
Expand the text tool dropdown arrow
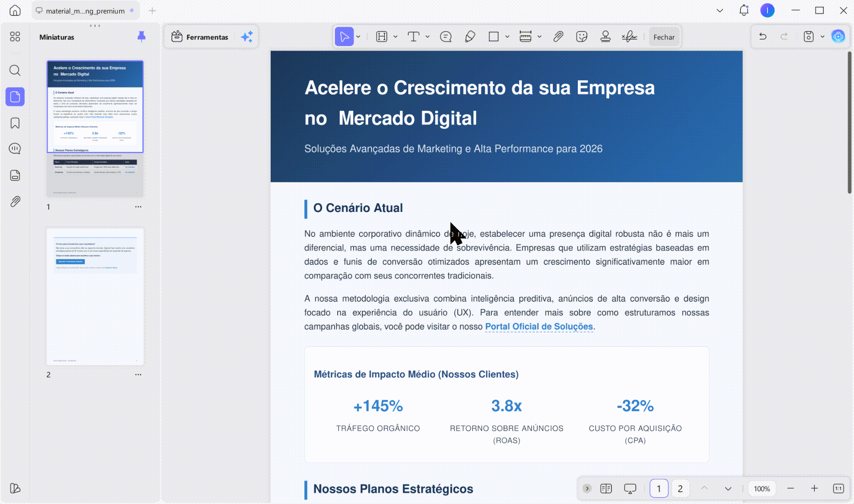click(x=427, y=37)
